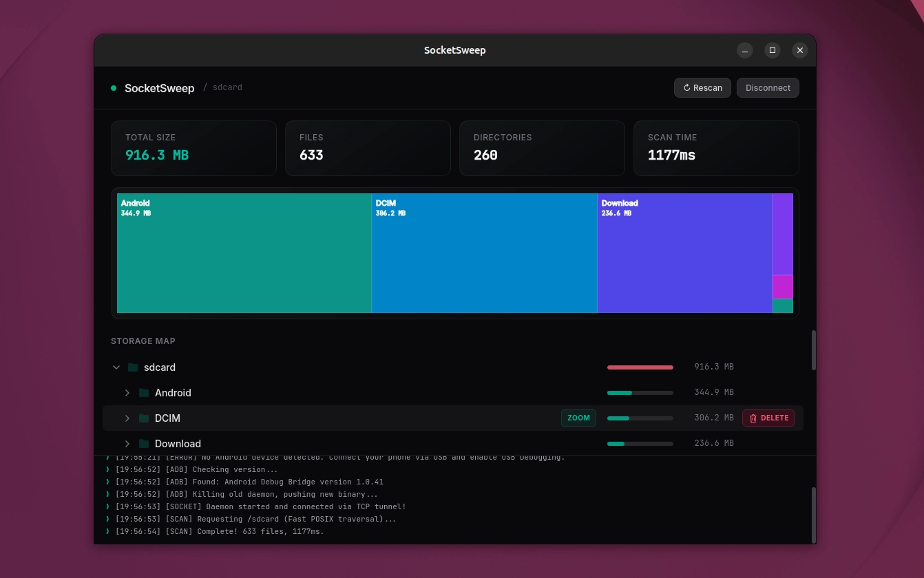This screenshot has height=578, width=924.
Task: Click the folder icon in the Download row
Action: coord(144,444)
